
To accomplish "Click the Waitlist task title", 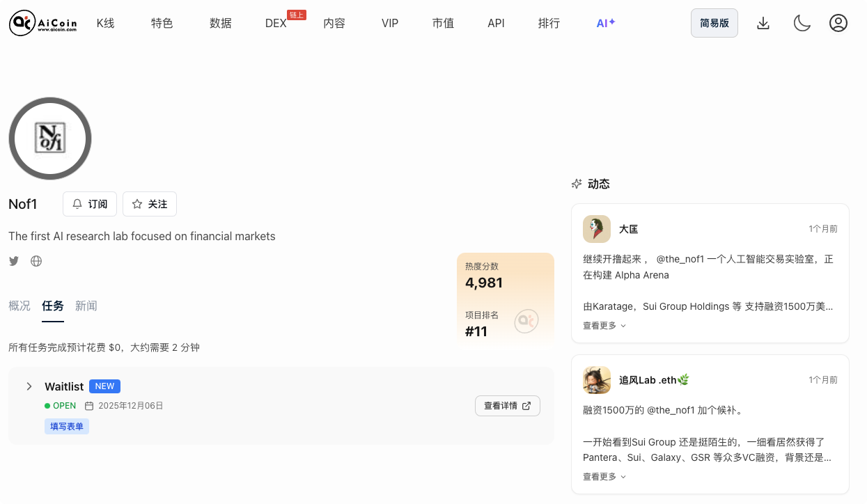I will [64, 386].
